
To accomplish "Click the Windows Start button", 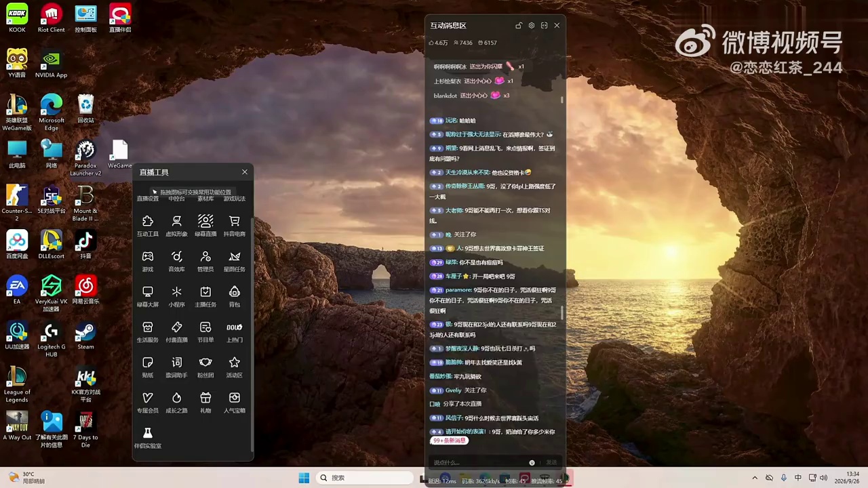I will point(304,478).
